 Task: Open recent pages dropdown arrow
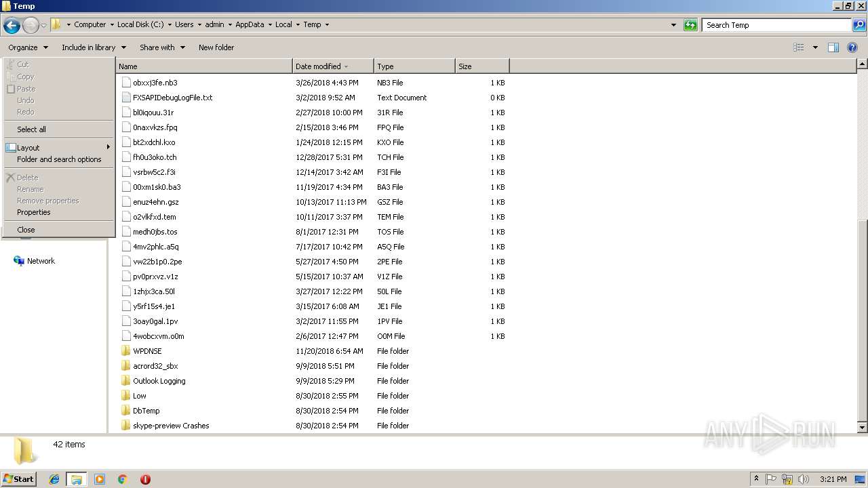coord(44,25)
